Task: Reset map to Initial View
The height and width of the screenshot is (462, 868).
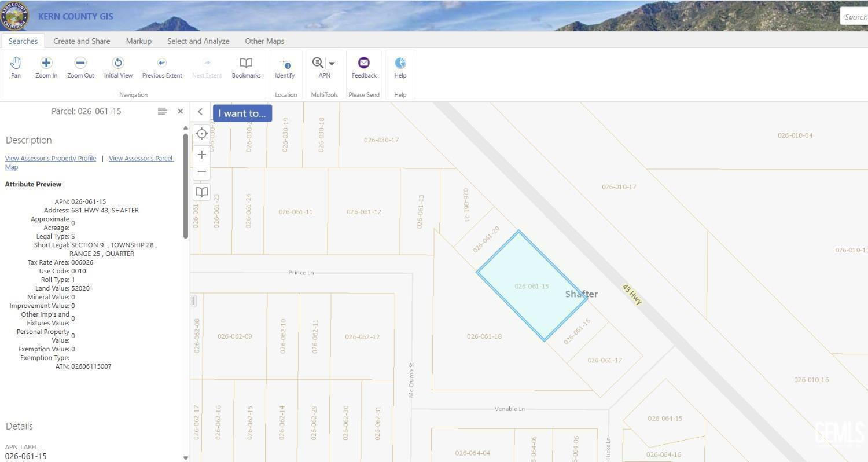Action: (118, 67)
